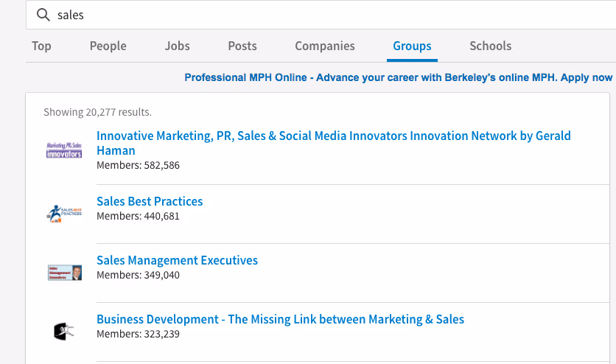The height and width of the screenshot is (364, 616).
Task: Click the search magnifier icon
Action: tap(43, 15)
